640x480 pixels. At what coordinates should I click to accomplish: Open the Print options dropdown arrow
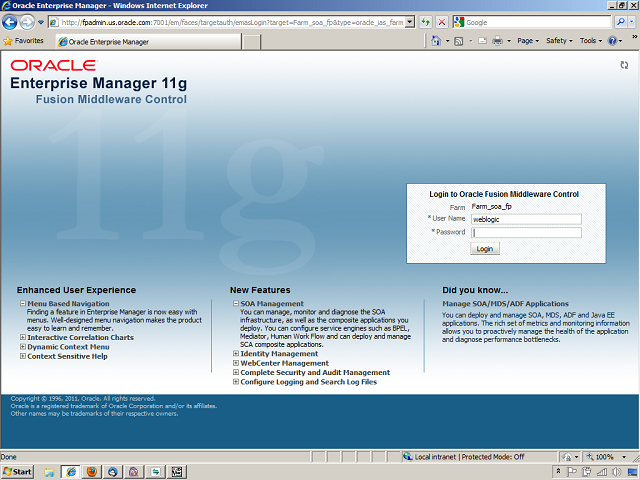tap(509, 41)
